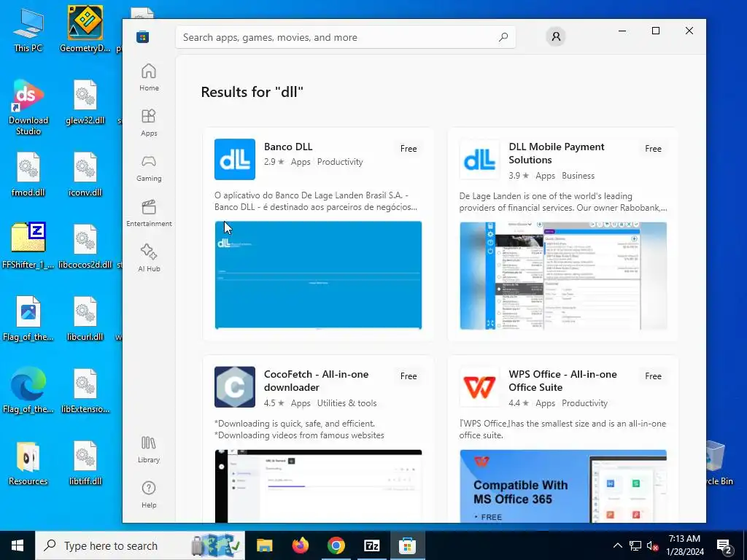Open 7-Zip from the taskbar
Viewport: 747px width, 560px height.
(371, 545)
